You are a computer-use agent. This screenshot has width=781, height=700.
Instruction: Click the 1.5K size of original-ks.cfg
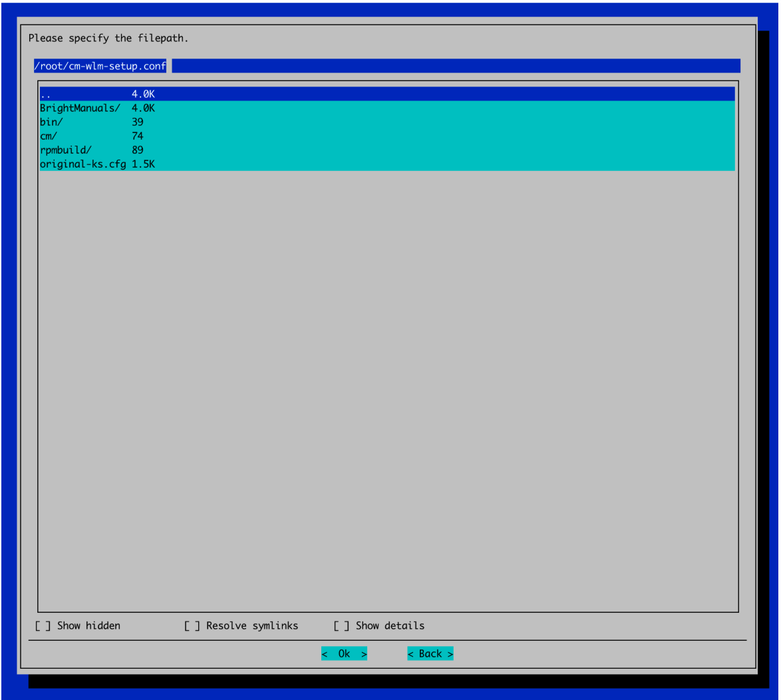[x=144, y=164]
